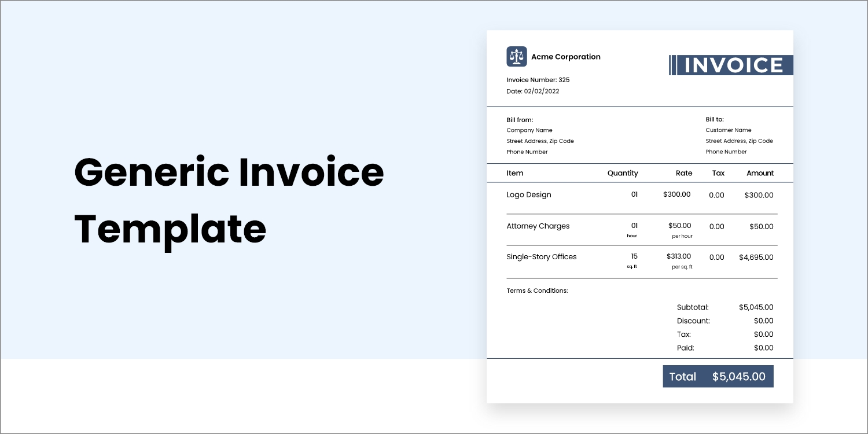The width and height of the screenshot is (868, 434).
Task: Click the "per hour" rate label
Action: 682,236
